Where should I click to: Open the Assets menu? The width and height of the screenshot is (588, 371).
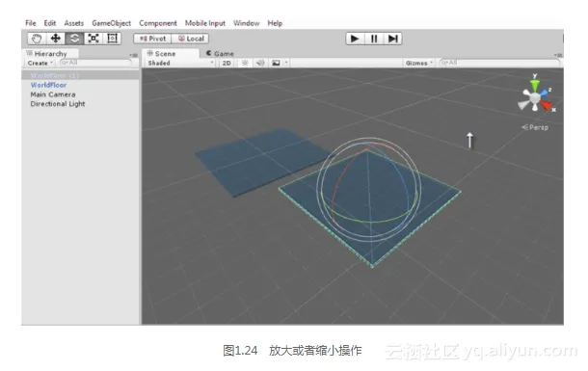(74, 23)
